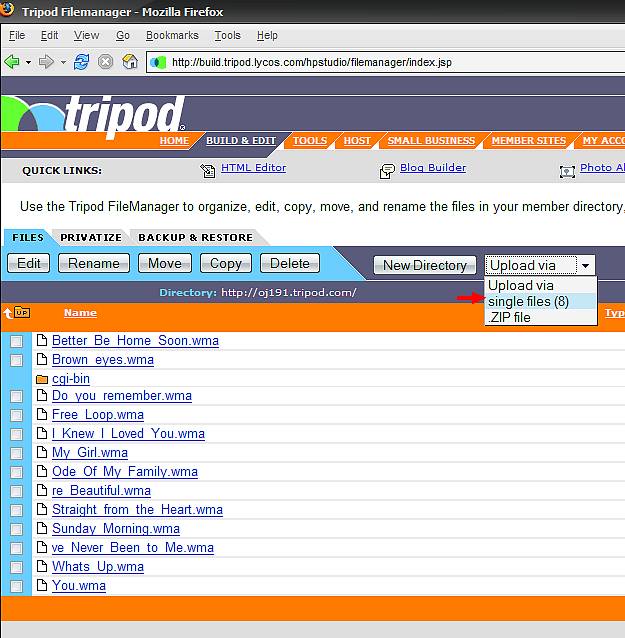Select the Ode_Of_My_Family.wma checkbox

click(16, 472)
